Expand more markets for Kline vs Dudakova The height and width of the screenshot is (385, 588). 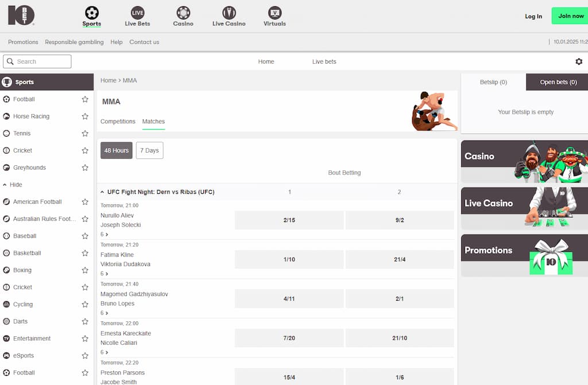pyautogui.click(x=105, y=274)
